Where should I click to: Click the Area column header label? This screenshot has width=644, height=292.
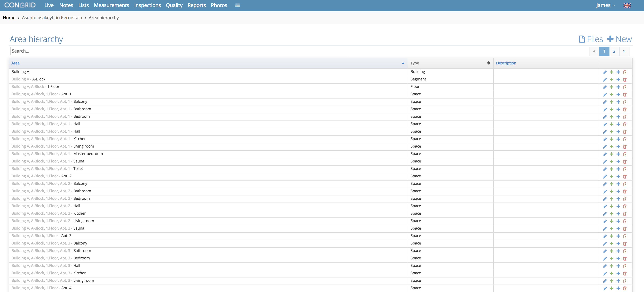16,63
